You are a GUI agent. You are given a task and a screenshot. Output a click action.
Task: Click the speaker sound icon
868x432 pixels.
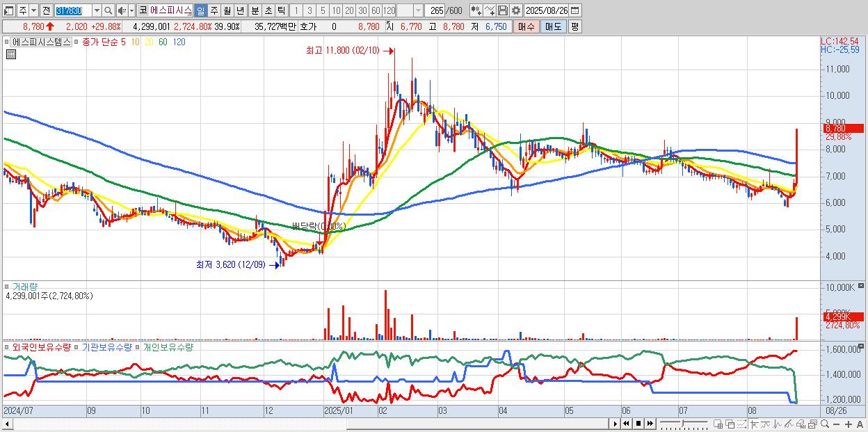click(x=121, y=11)
